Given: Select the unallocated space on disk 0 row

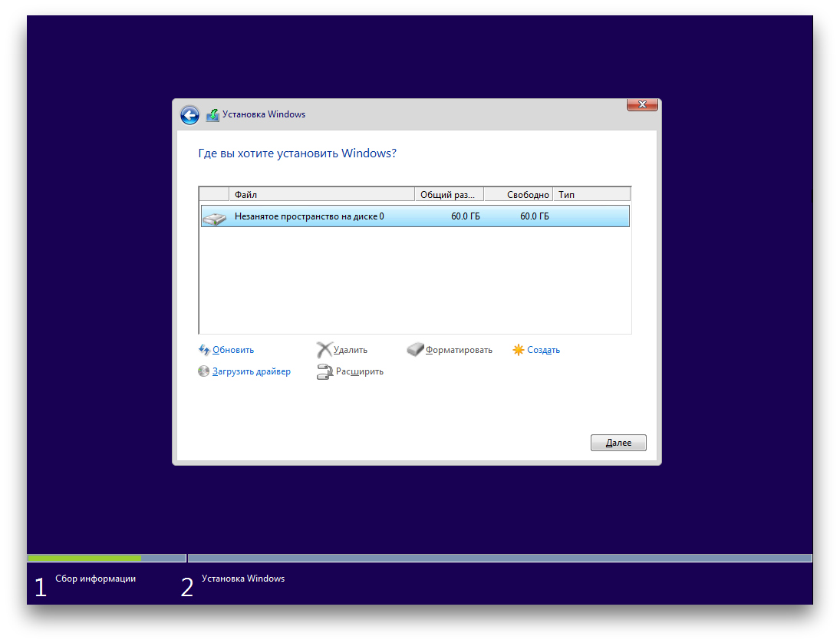Looking at the screenshot, I should coord(414,216).
